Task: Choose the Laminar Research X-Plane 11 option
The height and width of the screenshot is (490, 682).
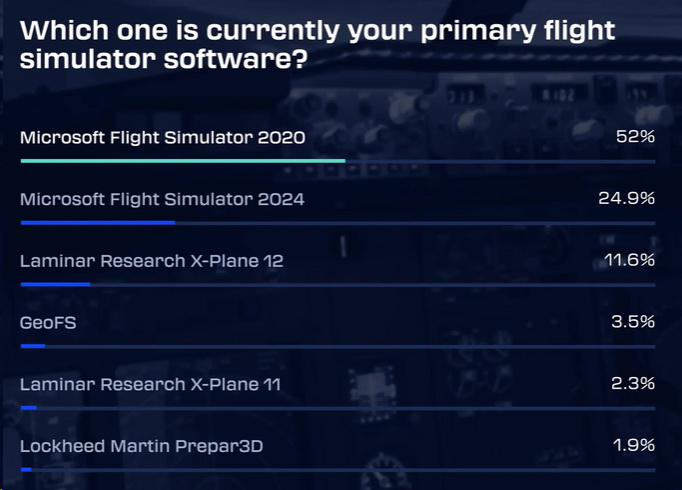Action: coord(151,384)
